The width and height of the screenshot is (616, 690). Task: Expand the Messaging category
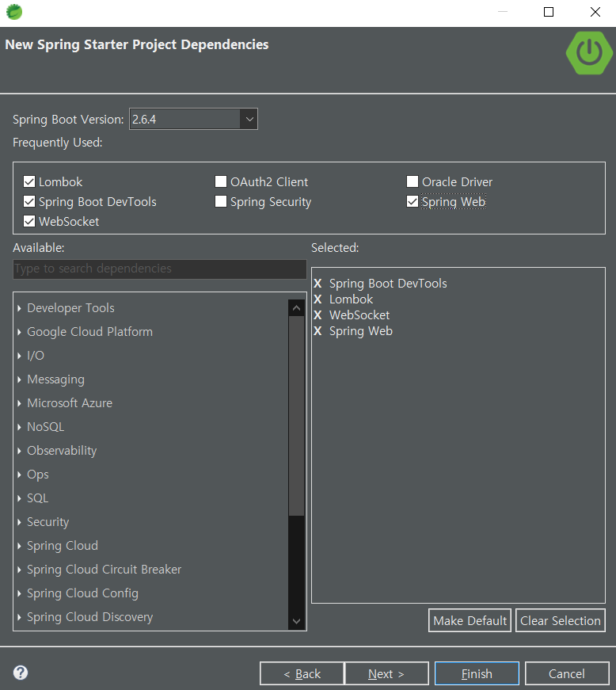coord(19,379)
